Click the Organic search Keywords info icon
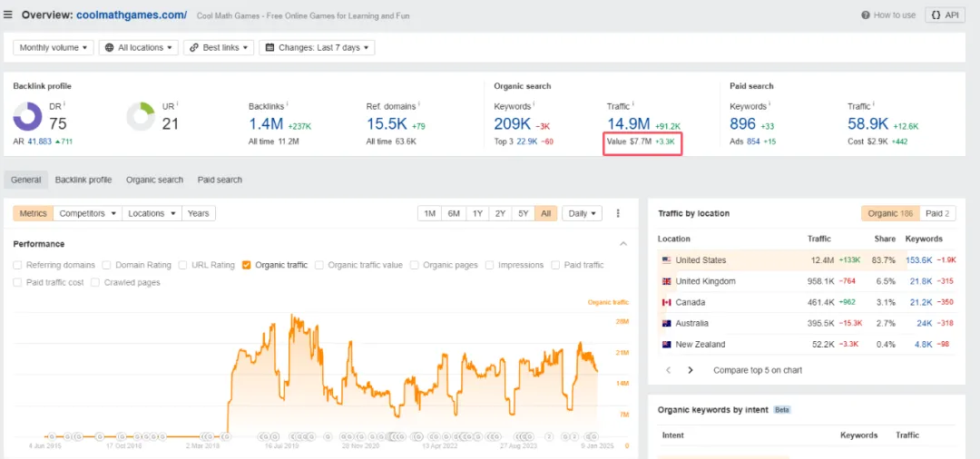This screenshot has width=980, height=459. point(534,105)
